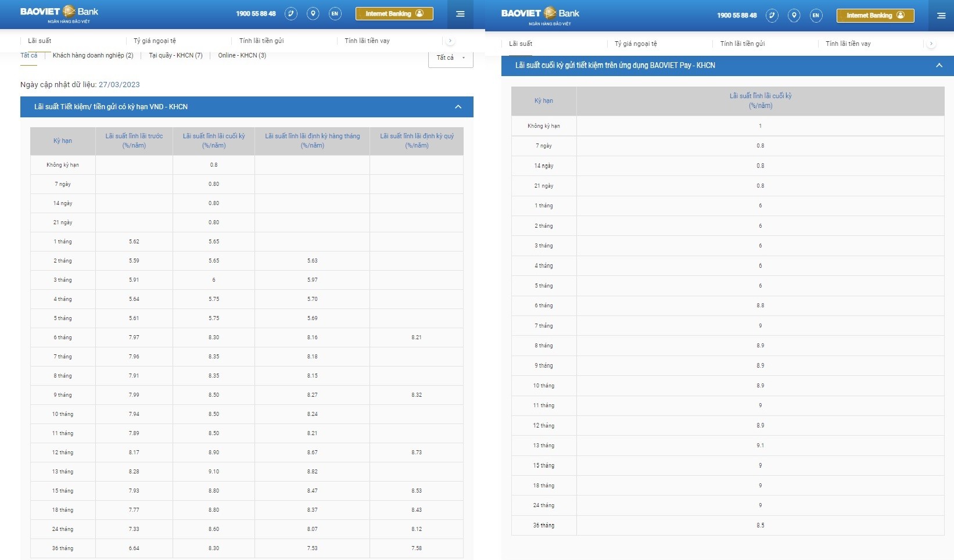Click Kỳ hạn header in left table
Image resolution: width=954 pixels, height=560 pixels.
(63, 141)
